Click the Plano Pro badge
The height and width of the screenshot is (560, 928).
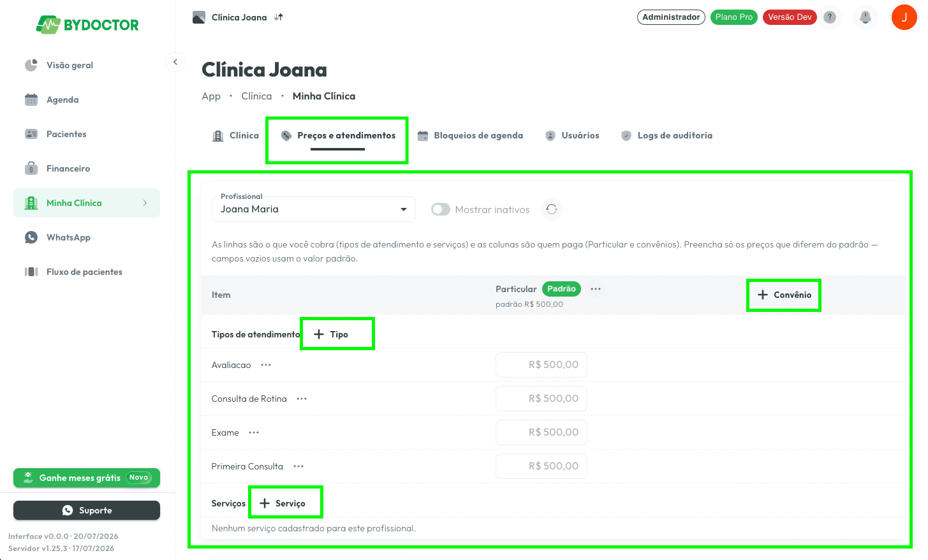coord(734,17)
